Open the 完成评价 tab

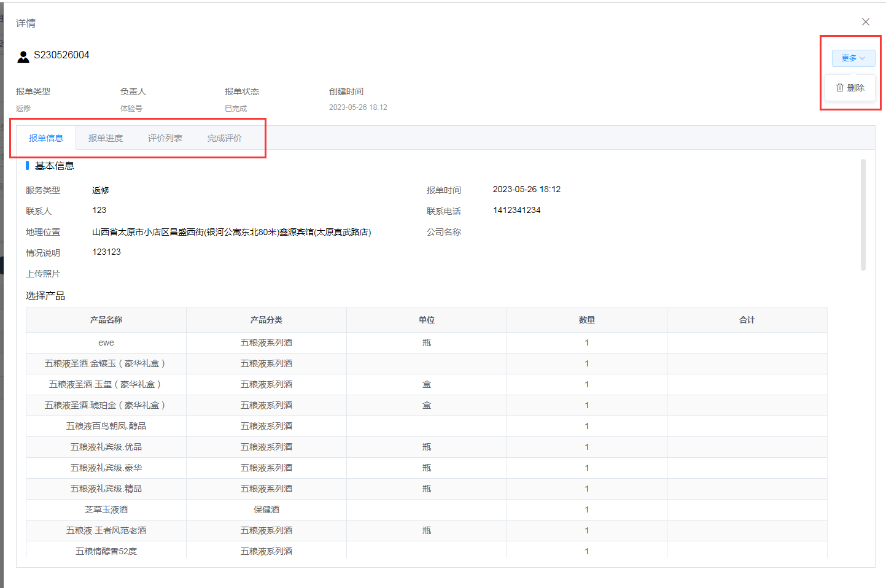pos(225,138)
